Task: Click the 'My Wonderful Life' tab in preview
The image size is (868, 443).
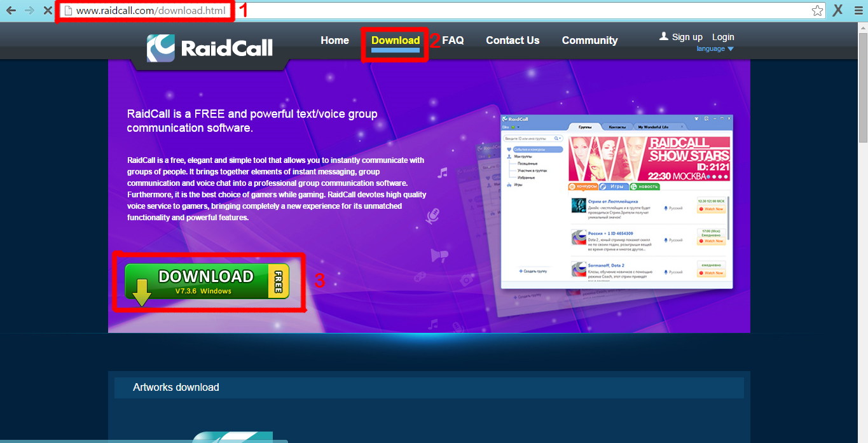Action: 653,127
